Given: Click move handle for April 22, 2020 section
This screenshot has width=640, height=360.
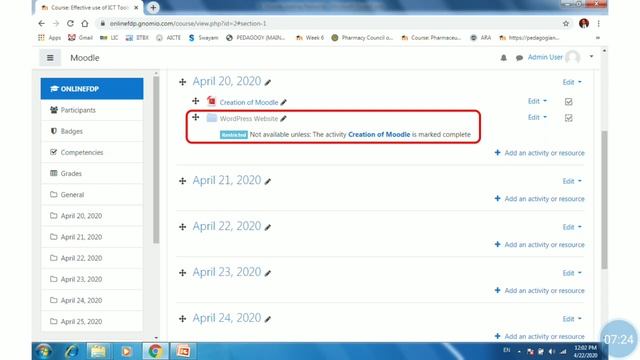Looking at the screenshot, I should 182,227.
